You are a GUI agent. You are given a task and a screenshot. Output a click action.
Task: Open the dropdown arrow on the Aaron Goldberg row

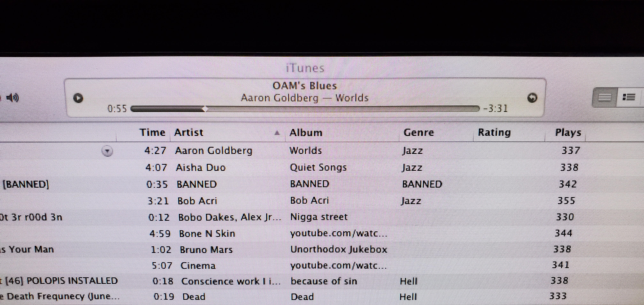[x=107, y=151]
